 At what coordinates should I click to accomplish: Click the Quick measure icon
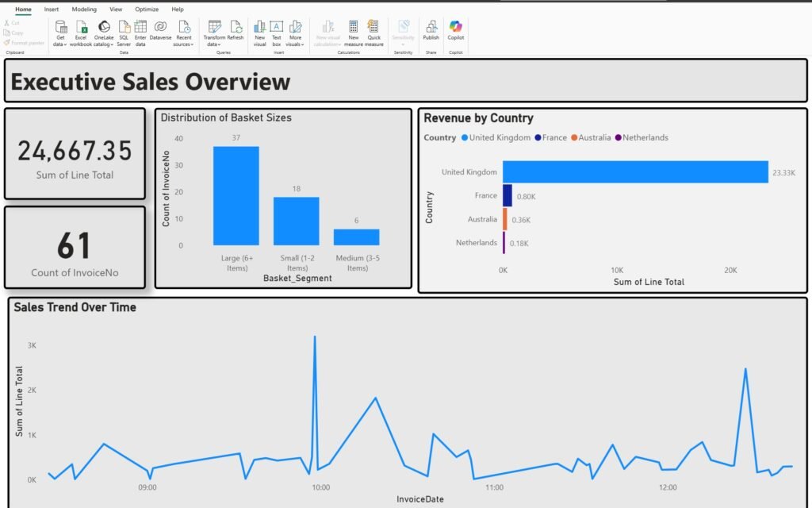(374, 27)
